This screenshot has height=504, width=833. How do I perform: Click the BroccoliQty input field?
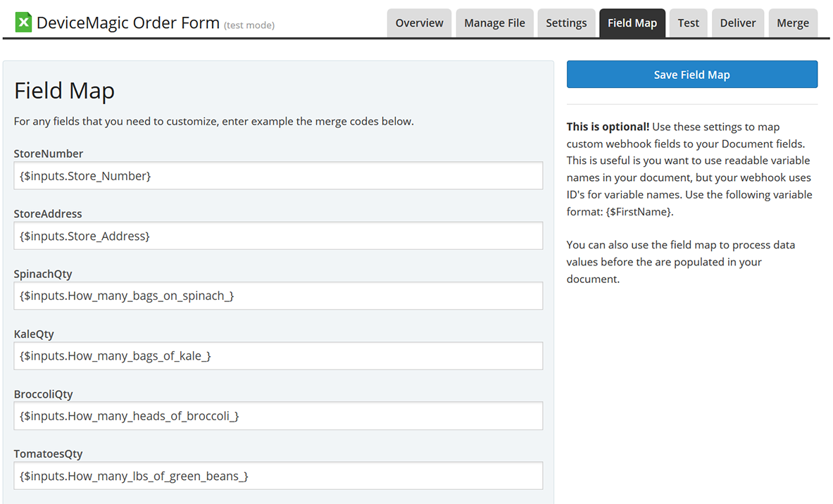pos(278,416)
